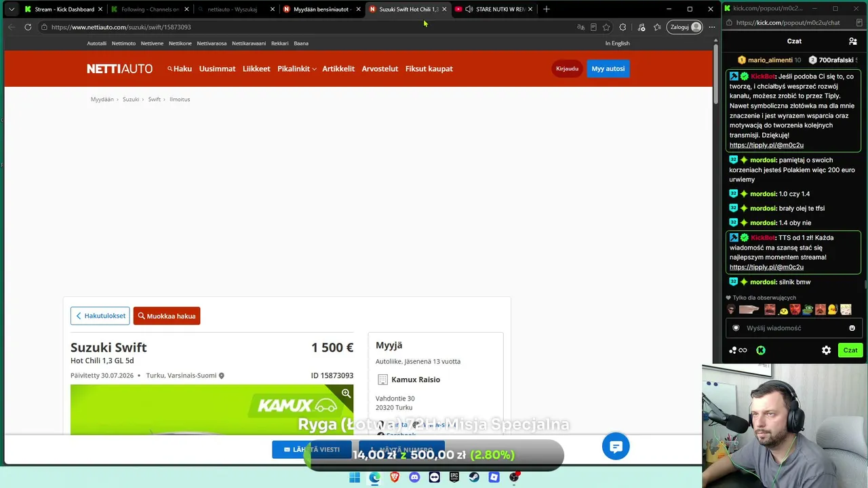Screen dimensions: 868x488
Task: Switch to nettiauto - Wyszukaj tab
Action: 235,9
